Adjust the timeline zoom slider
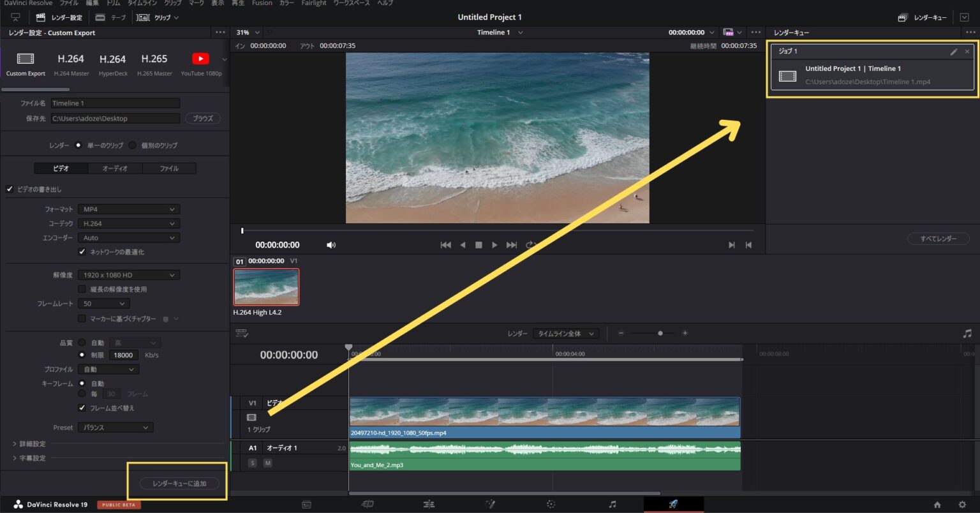 (x=660, y=332)
